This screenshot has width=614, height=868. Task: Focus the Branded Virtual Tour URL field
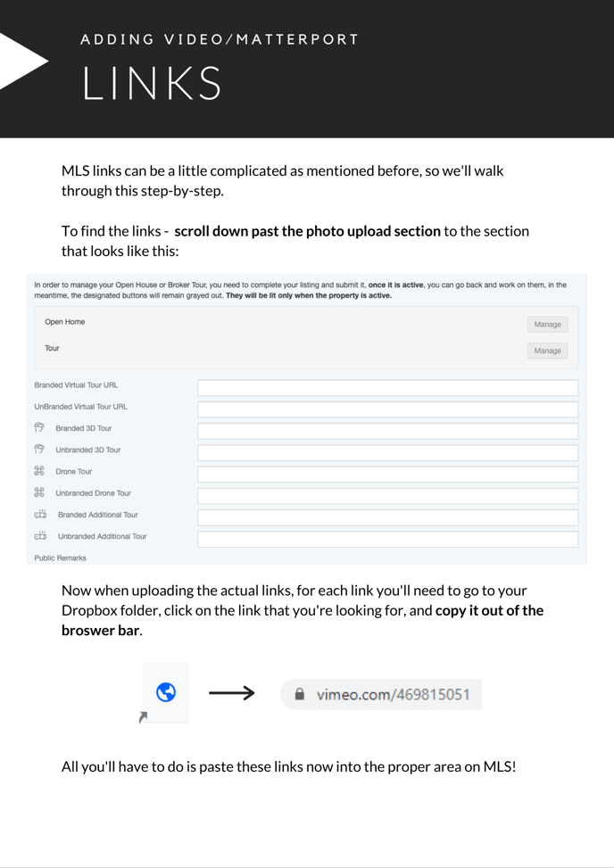pos(387,388)
